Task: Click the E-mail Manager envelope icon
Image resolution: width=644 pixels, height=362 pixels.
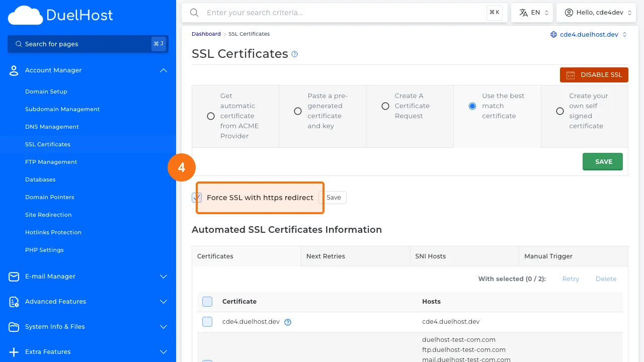Action: pyautogui.click(x=14, y=276)
